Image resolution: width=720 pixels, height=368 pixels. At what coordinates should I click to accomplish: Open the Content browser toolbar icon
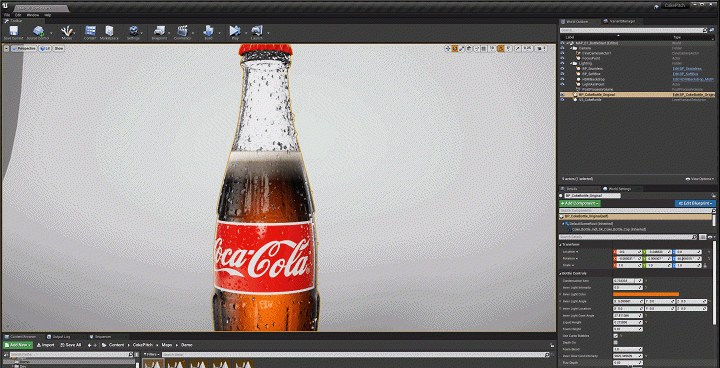[90, 33]
